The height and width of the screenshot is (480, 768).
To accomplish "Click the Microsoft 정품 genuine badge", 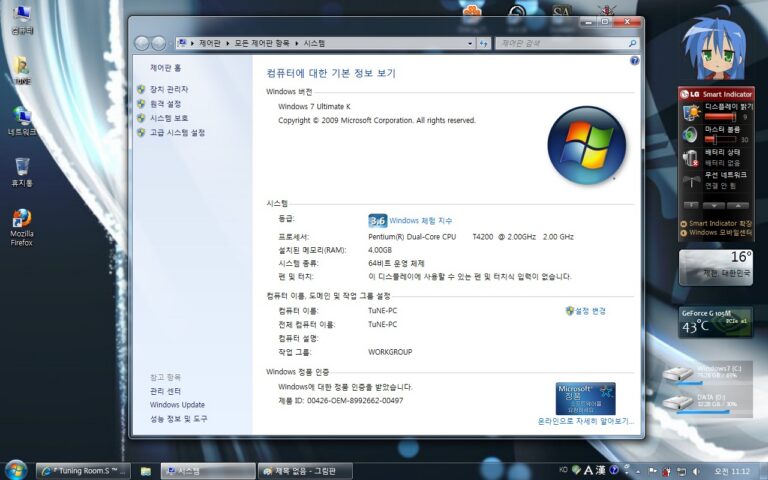I will [586, 399].
